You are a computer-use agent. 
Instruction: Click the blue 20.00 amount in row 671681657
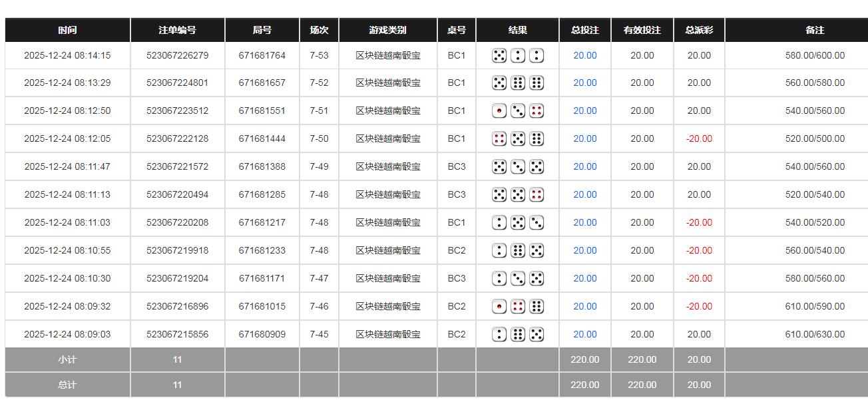click(584, 83)
